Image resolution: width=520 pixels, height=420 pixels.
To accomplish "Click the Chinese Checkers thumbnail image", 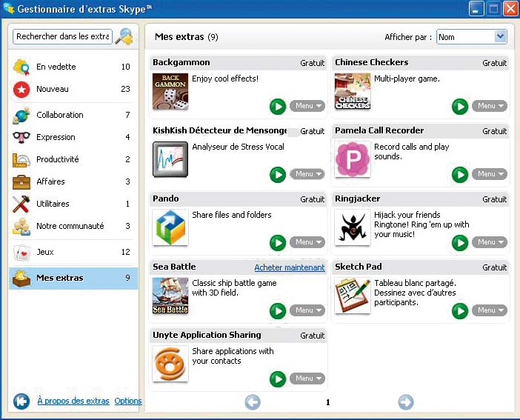I will pos(353,92).
